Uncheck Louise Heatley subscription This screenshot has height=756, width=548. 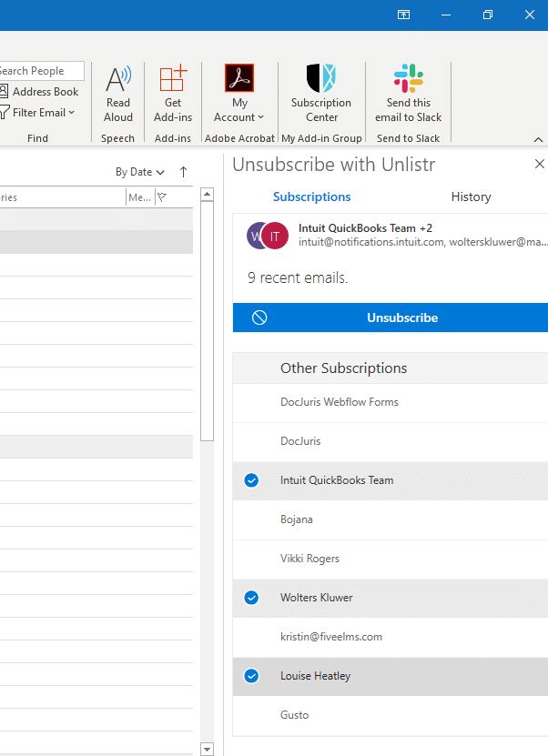[251, 676]
